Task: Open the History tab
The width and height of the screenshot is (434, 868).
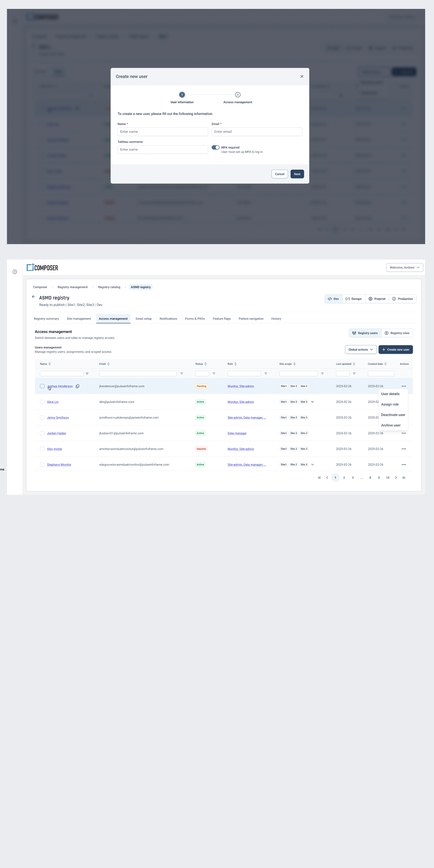Action: click(276, 319)
